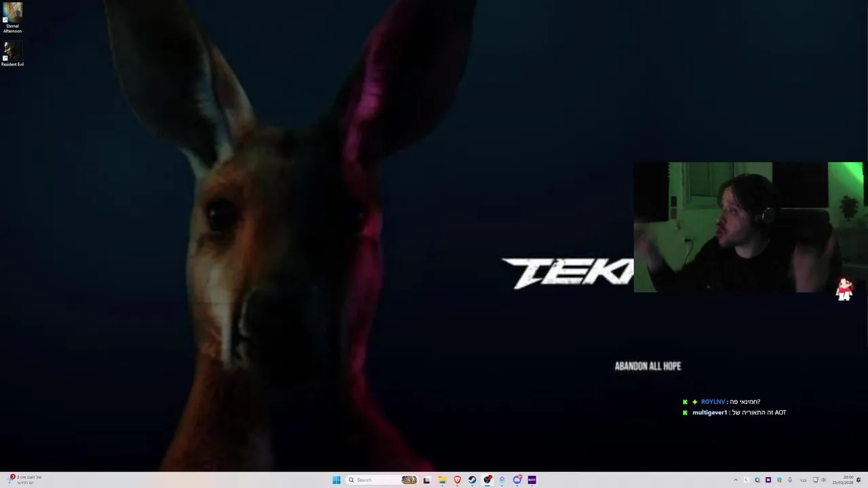
Task: Open File Explorer from the taskbar
Action: coord(442,480)
